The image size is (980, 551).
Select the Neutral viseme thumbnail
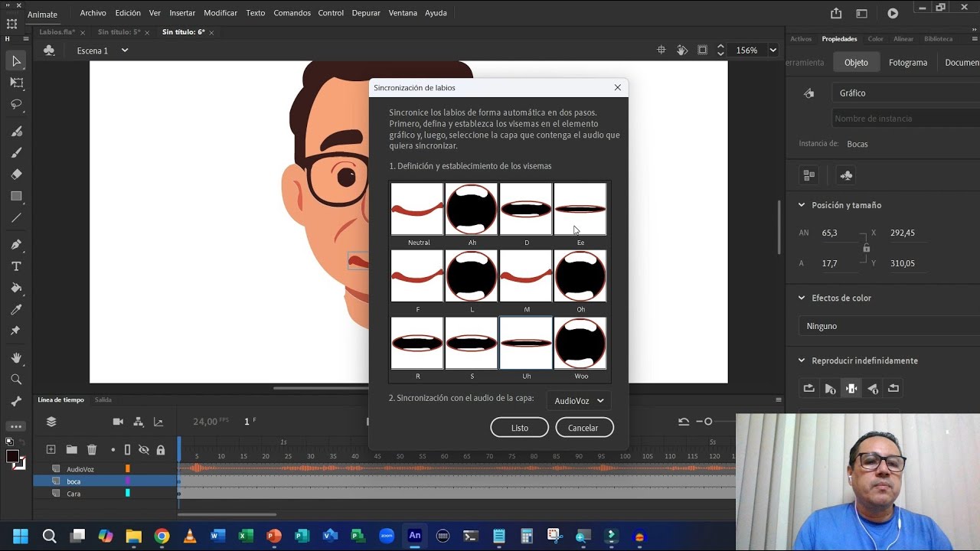click(x=417, y=209)
